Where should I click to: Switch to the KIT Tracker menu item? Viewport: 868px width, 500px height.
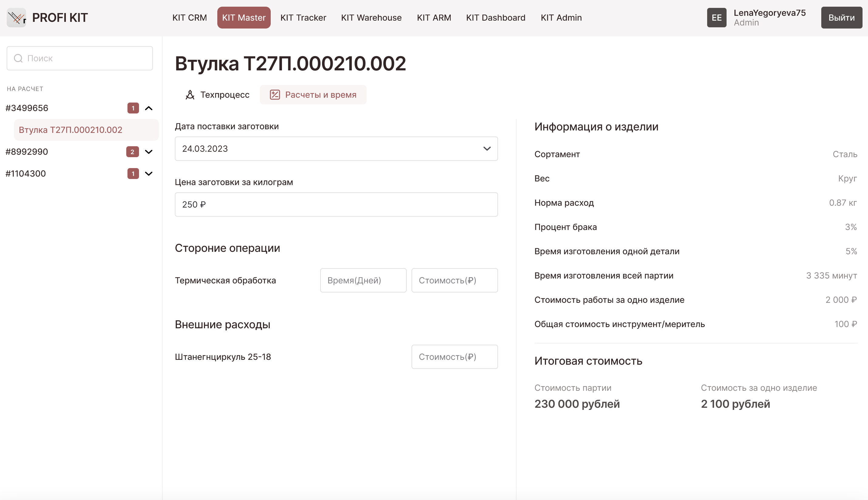coord(303,18)
